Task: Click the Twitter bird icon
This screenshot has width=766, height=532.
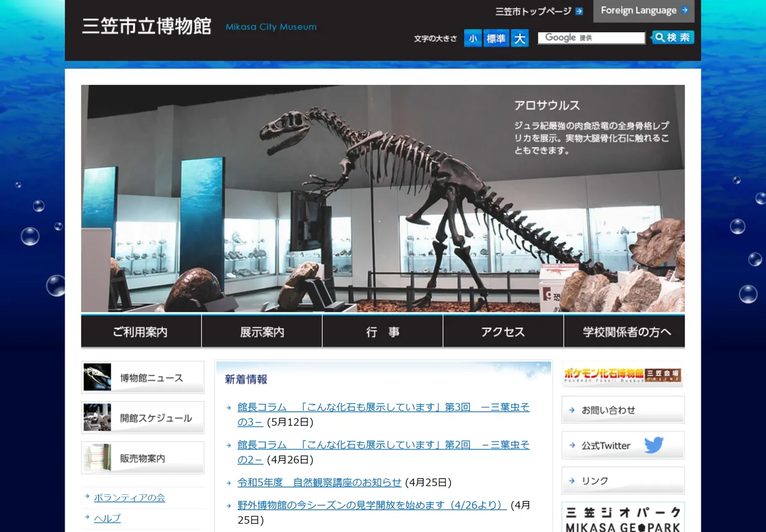Action: click(654, 445)
